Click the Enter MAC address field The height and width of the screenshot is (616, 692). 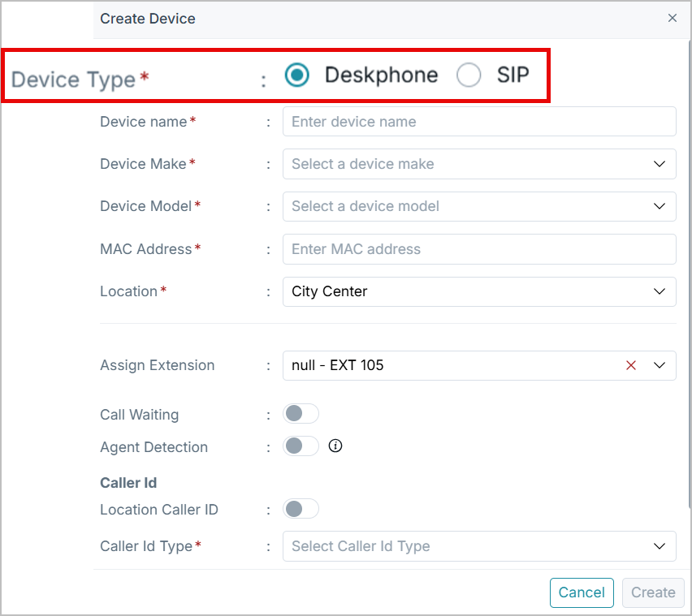(479, 249)
